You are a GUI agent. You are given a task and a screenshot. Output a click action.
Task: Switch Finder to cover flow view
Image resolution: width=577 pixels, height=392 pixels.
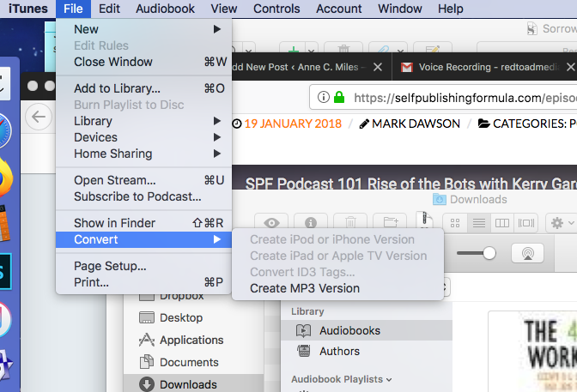click(x=525, y=223)
